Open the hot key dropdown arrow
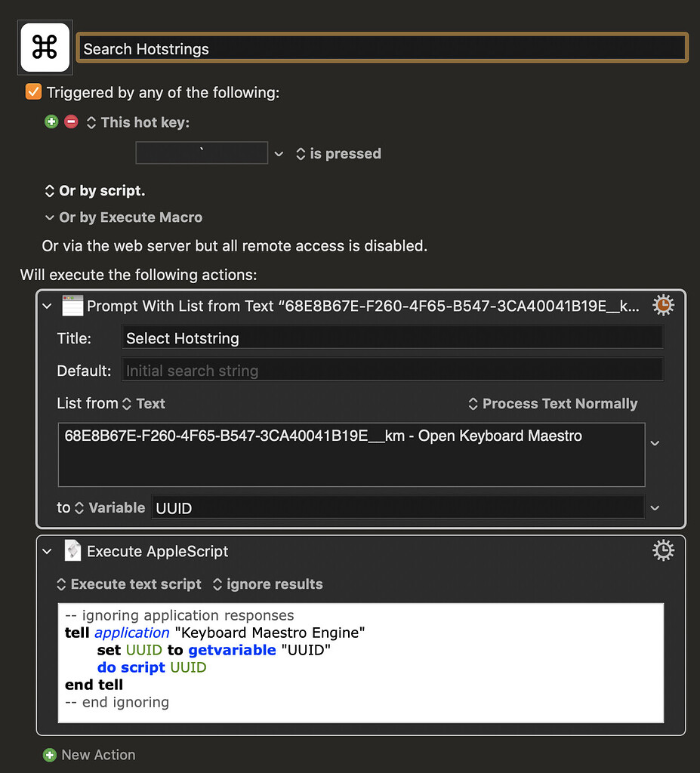Image resolution: width=700 pixels, height=773 pixels. coord(279,154)
